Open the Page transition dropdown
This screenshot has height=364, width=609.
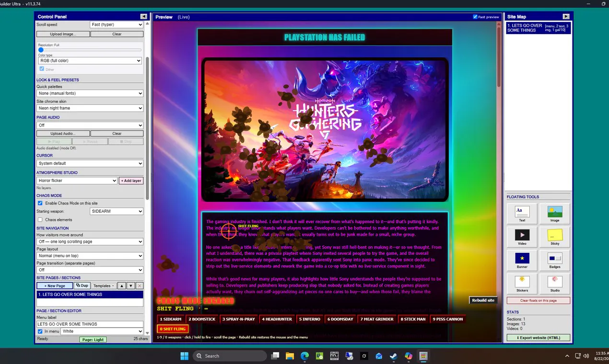click(90, 270)
